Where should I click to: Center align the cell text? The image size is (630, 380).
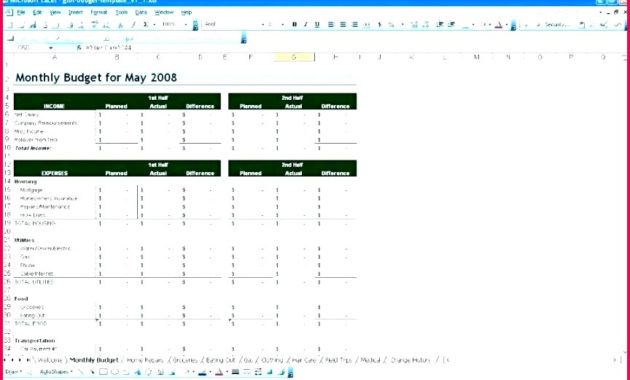click(x=343, y=25)
